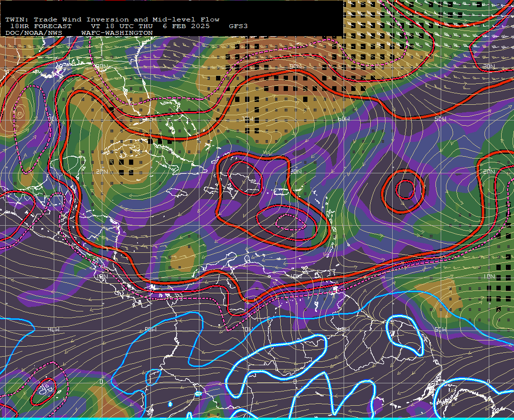Click the 'GFS3' model label
The height and width of the screenshot is (420, 514).
238,26
